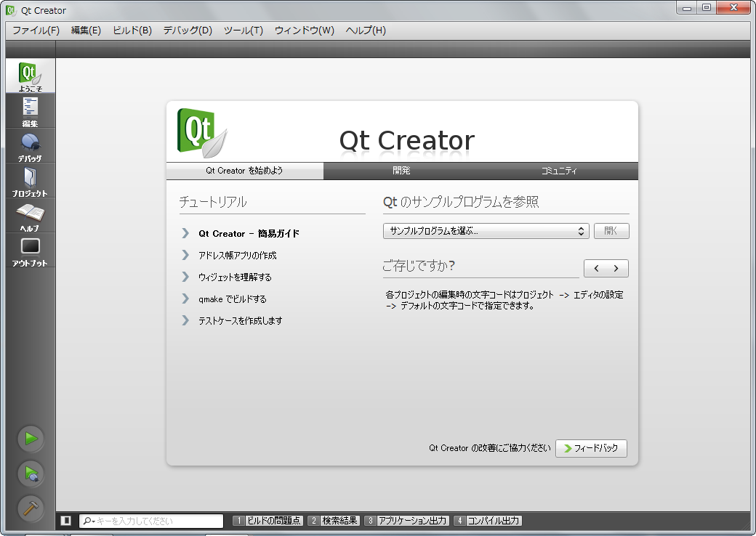Click the フィードバック button
The width and height of the screenshot is (756, 536).
point(590,448)
